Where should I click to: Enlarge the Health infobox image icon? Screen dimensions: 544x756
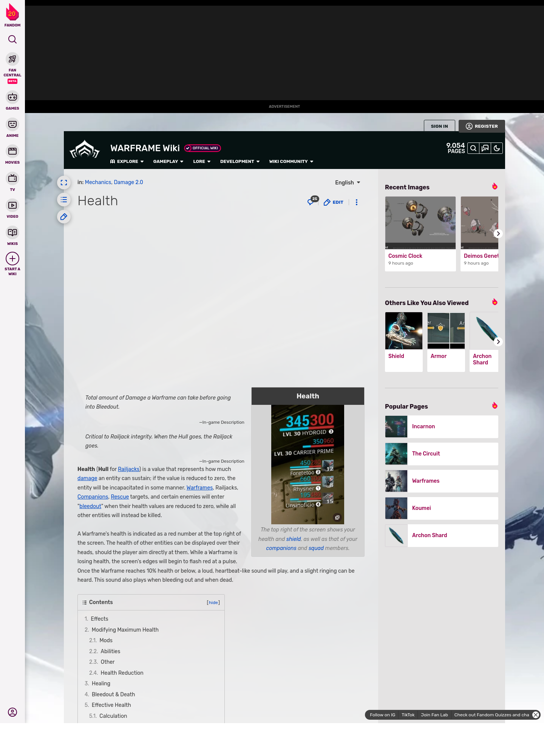click(x=337, y=517)
